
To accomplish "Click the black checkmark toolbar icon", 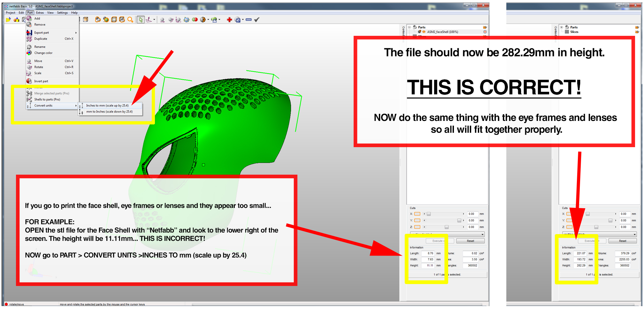I will coord(257,20).
